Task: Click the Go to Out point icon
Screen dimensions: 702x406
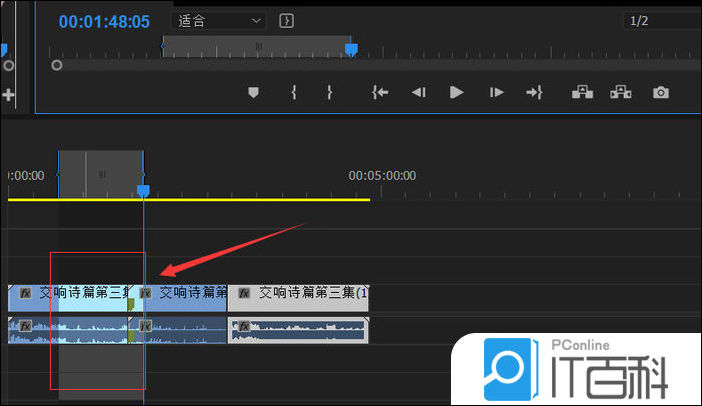Action: (x=534, y=92)
